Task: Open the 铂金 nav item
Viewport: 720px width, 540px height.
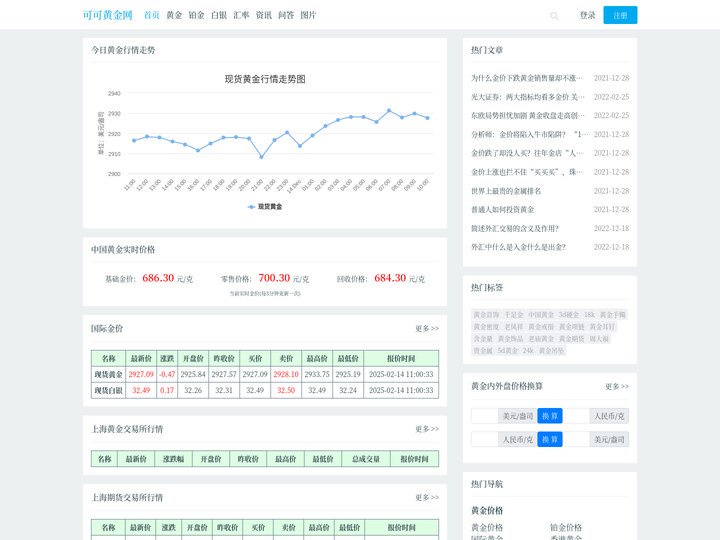Action: [x=197, y=15]
